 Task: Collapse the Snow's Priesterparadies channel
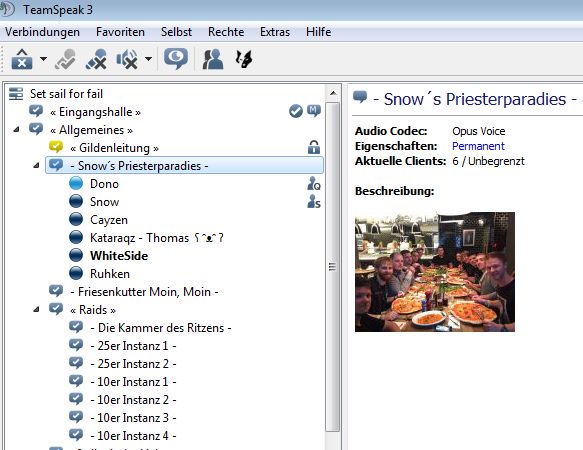click(x=36, y=165)
